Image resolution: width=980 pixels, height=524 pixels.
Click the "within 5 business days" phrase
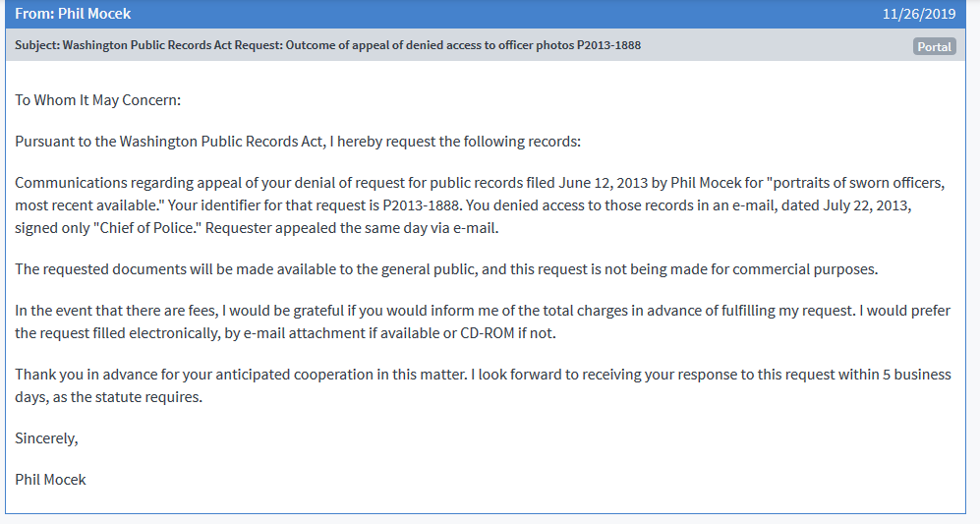904,376
